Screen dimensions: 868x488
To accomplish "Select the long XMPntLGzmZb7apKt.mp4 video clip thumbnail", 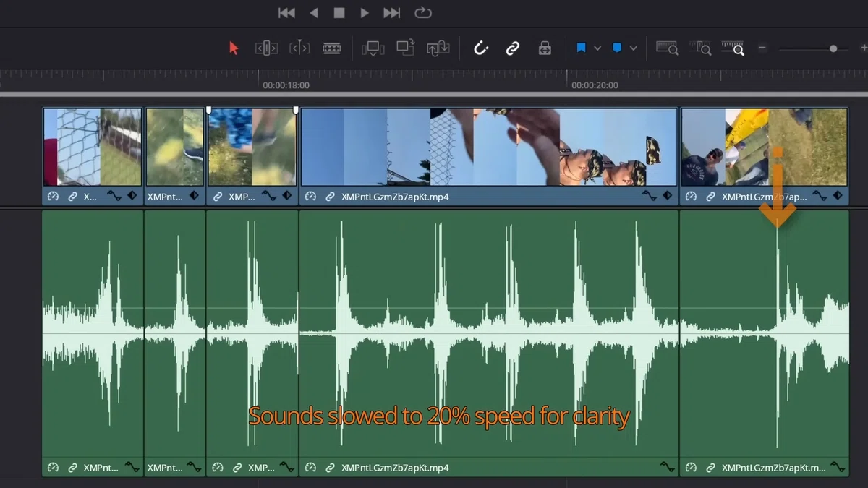I will click(x=489, y=147).
